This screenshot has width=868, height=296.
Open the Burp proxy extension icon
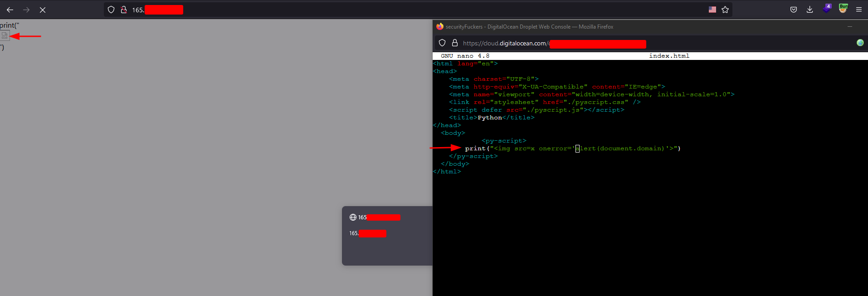(x=843, y=9)
